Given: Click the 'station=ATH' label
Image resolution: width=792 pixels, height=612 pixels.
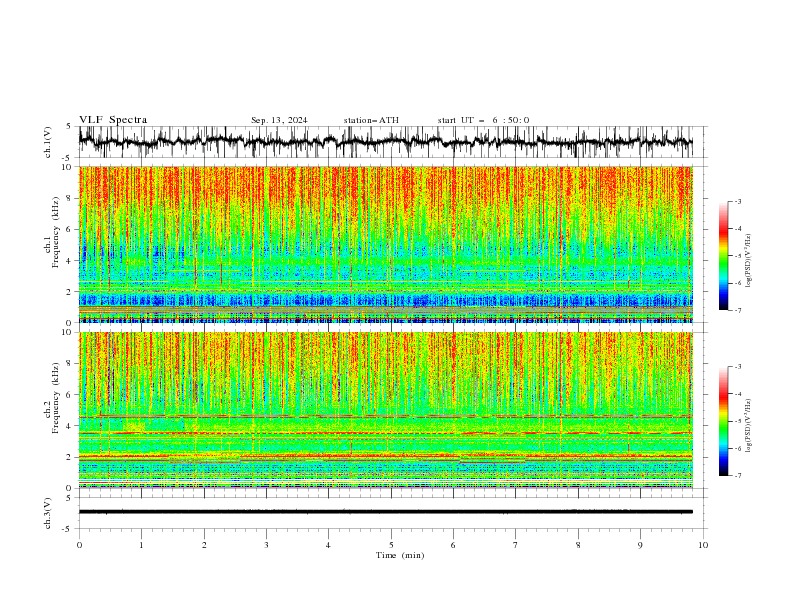Looking at the screenshot, I should tap(371, 120).
